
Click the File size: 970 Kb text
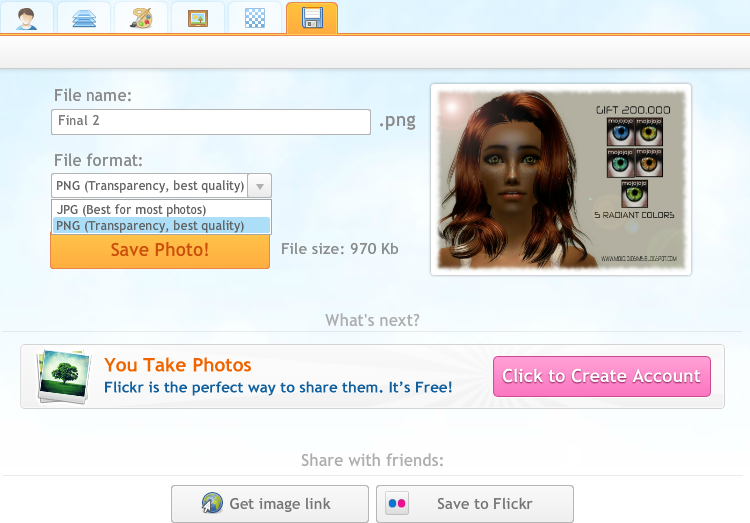pos(340,249)
